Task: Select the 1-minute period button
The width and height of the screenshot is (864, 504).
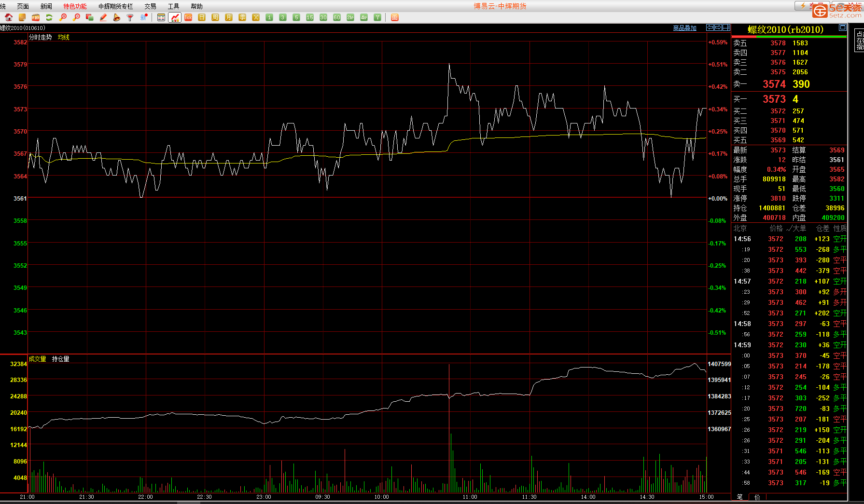Action: 269,17
